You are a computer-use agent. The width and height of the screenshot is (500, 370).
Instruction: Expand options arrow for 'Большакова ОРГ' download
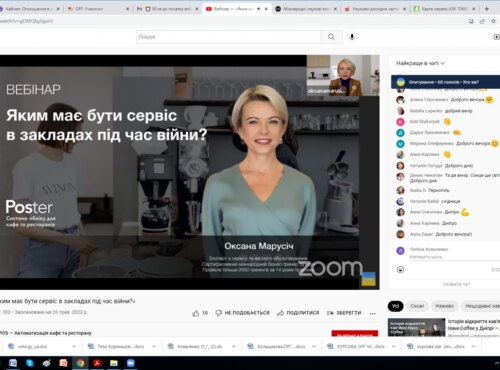(x=313, y=347)
